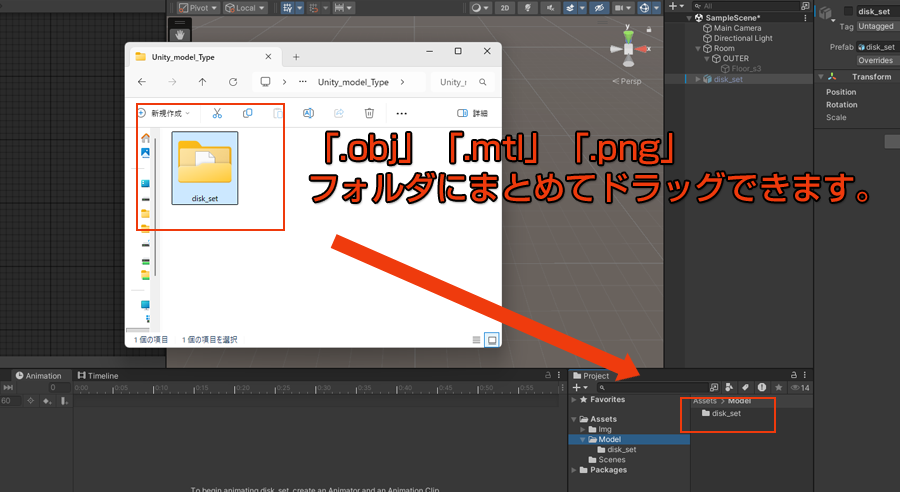Click the add keyframe icon in Animation
900x492 pixels.
pyautogui.click(x=48, y=401)
